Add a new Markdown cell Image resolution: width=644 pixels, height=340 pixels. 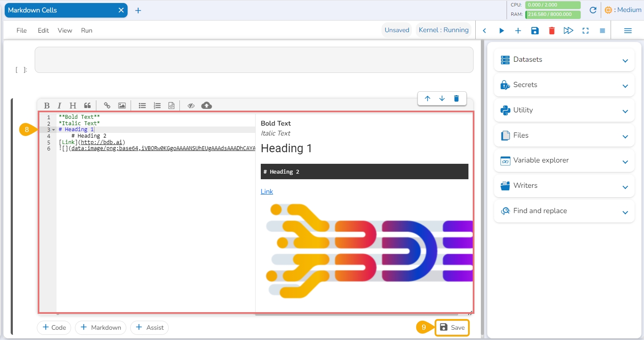click(101, 328)
